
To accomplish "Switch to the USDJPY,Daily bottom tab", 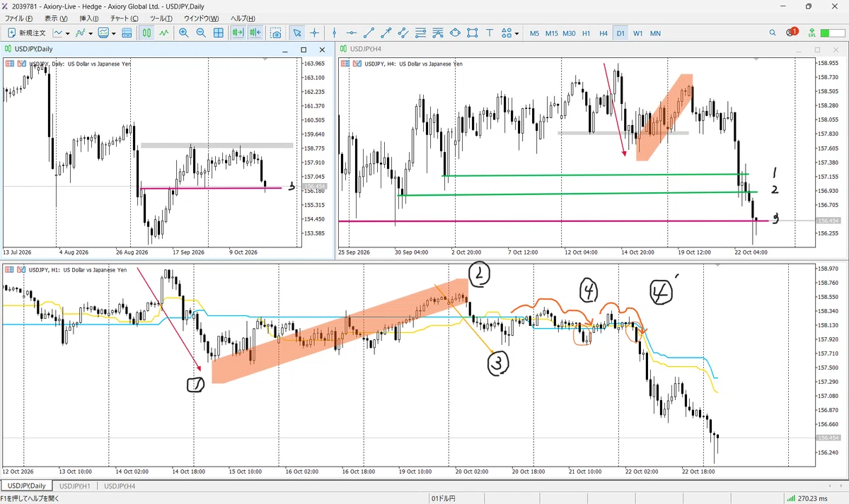I will [x=26, y=486].
